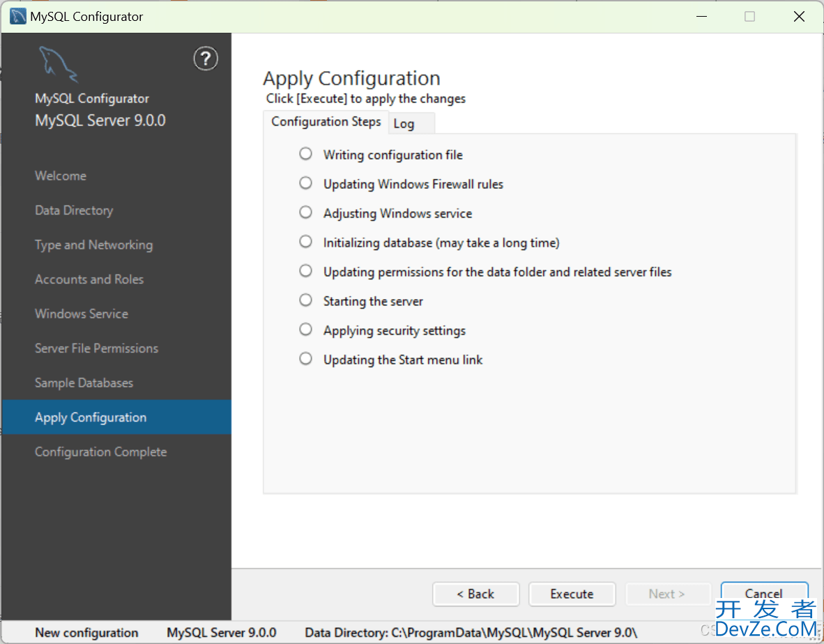This screenshot has width=824, height=644.
Task: Close the MySQL Configurator window
Action: click(x=800, y=16)
